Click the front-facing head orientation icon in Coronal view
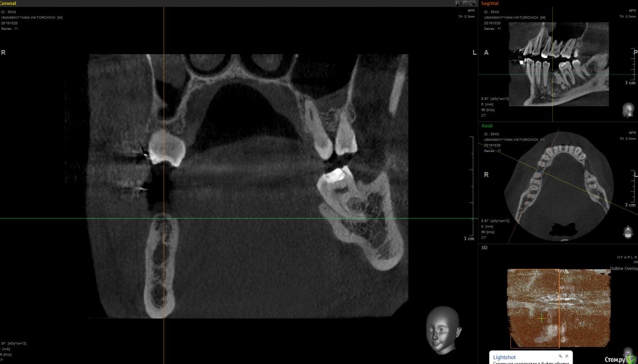This screenshot has height=364, width=638. click(442, 328)
